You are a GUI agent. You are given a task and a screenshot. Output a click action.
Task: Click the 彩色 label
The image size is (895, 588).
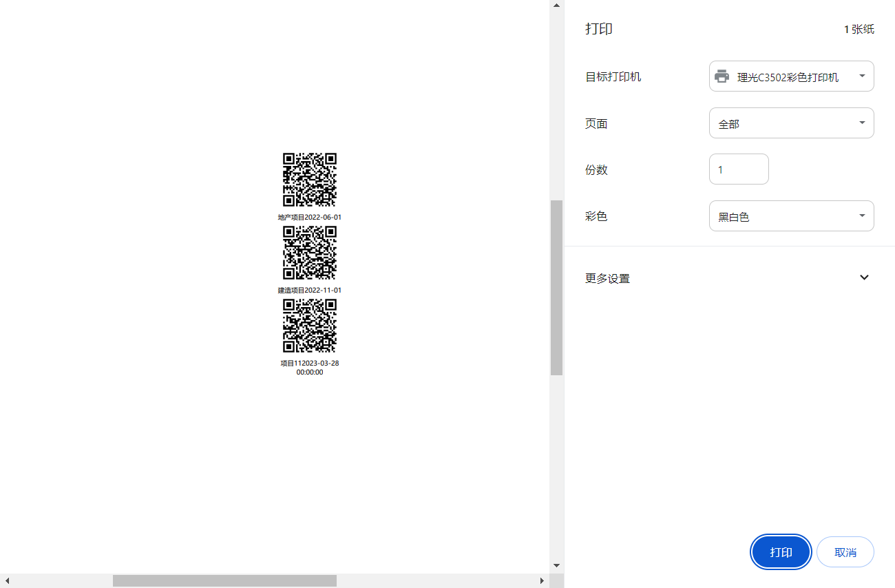596,216
